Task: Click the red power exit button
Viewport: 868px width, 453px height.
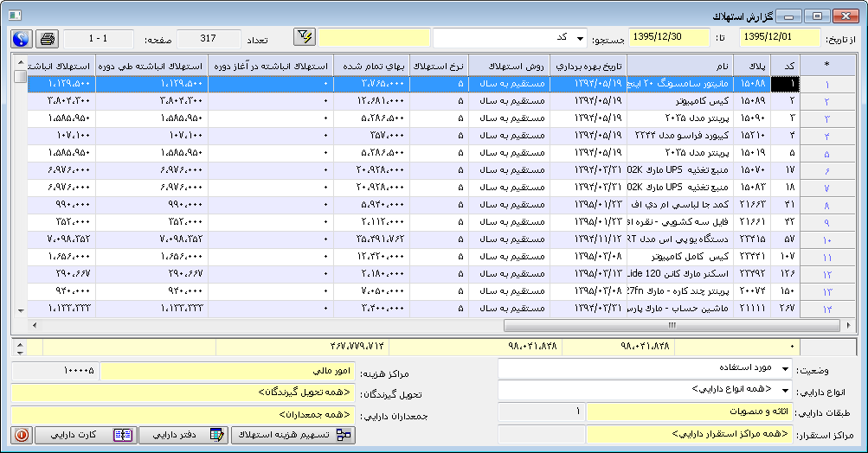Action: (x=22, y=435)
